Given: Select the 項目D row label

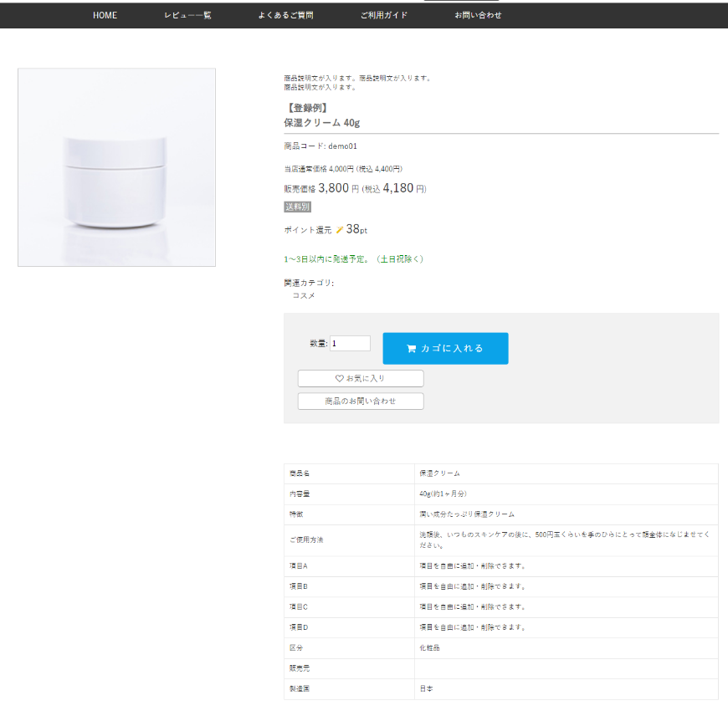Looking at the screenshot, I should point(299,627).
